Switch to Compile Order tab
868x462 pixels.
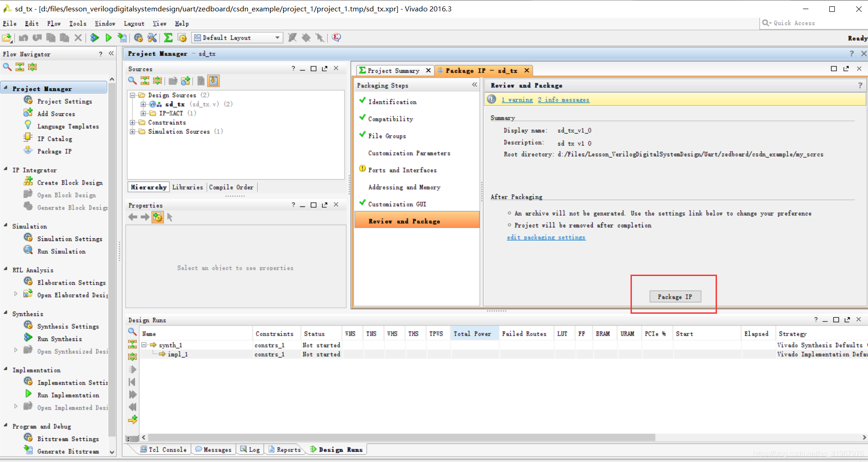[x=231, y=187]
